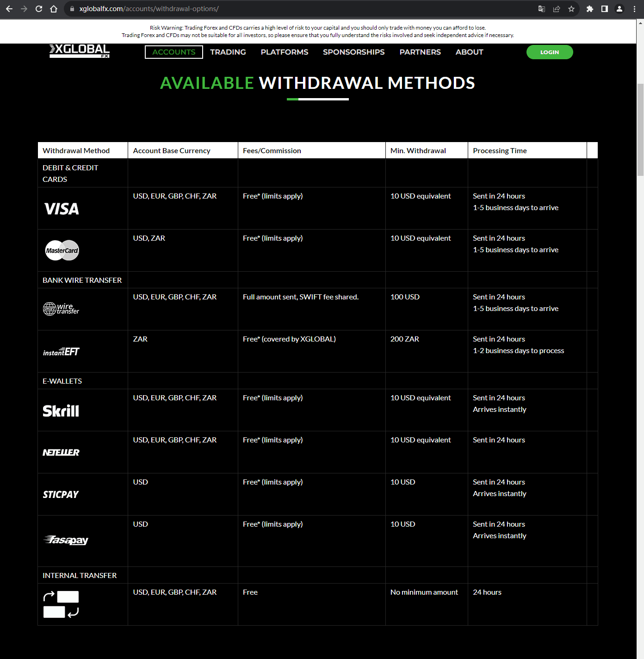Screen dimensions: 644x659
Task: Bookmark page with star icon
Action: (571, 9)
